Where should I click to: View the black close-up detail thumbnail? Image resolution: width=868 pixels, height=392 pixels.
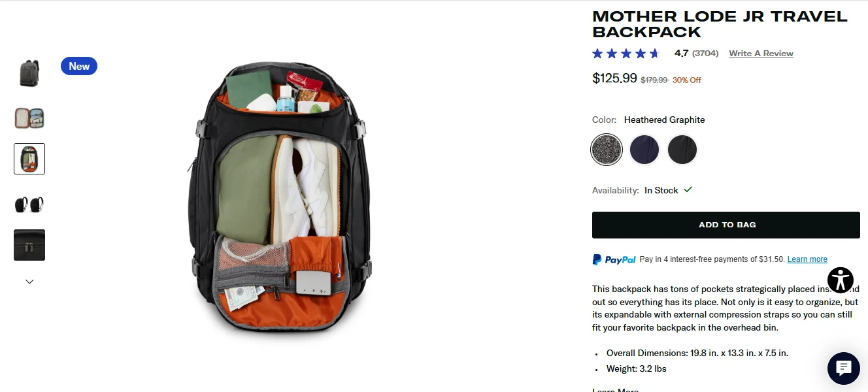tap(29, 245)
